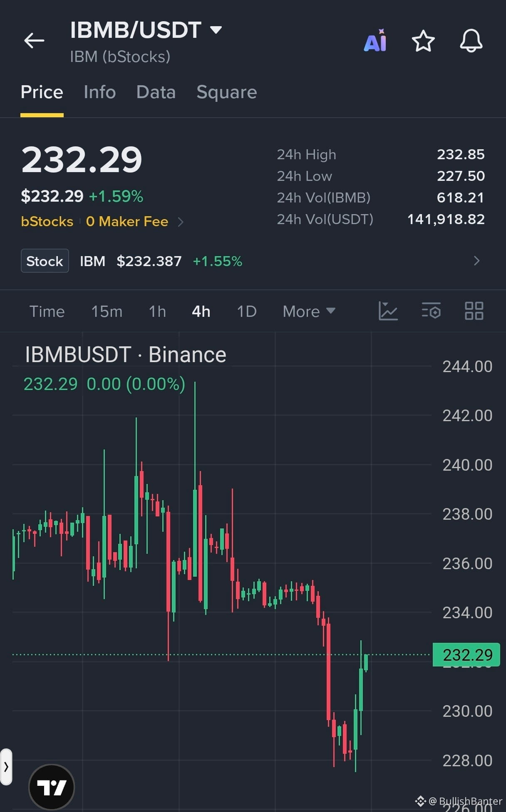Tap the back arrow
506x812 pixels.
pyautogui.click(x=34, y=41)
